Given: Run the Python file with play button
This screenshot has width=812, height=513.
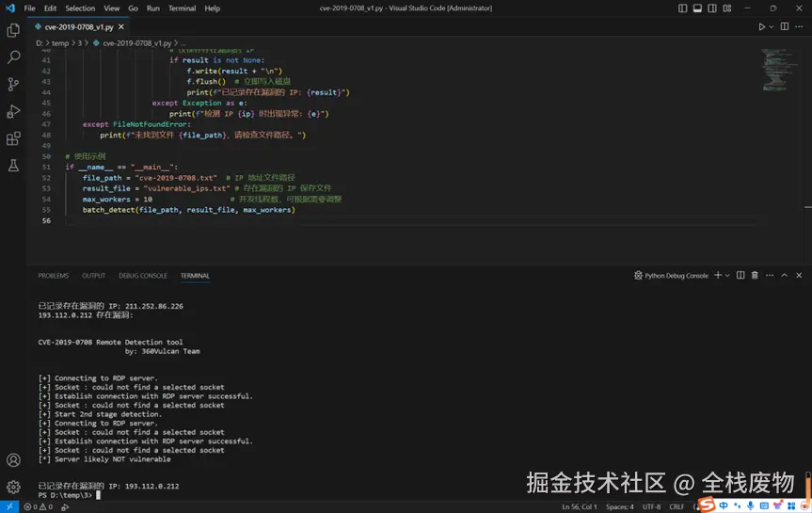Looking at the screenshot, I should pyautogui.click(x=762, y=27).
